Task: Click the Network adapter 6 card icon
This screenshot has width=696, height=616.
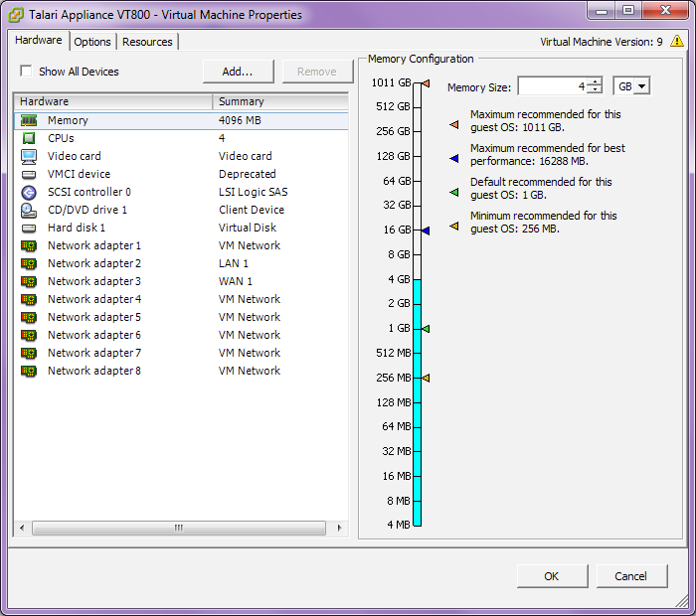Action: pyautogui.click(x=29, y=336)
